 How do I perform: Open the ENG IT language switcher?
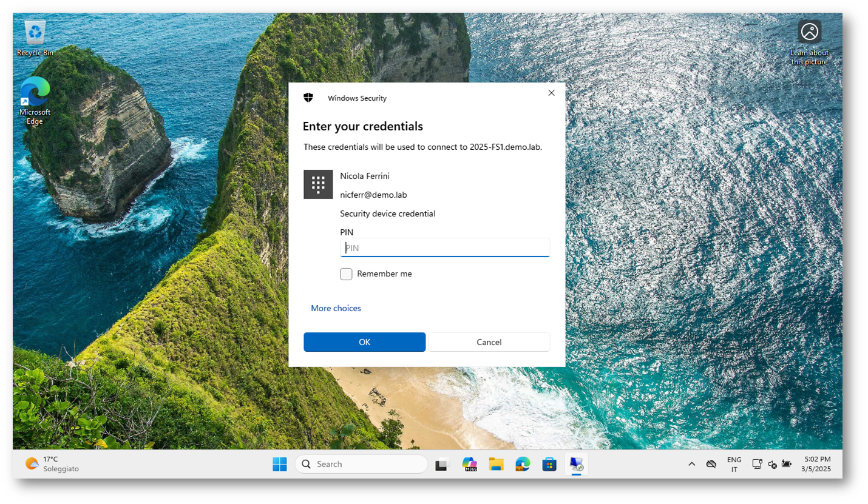[734, 465]
